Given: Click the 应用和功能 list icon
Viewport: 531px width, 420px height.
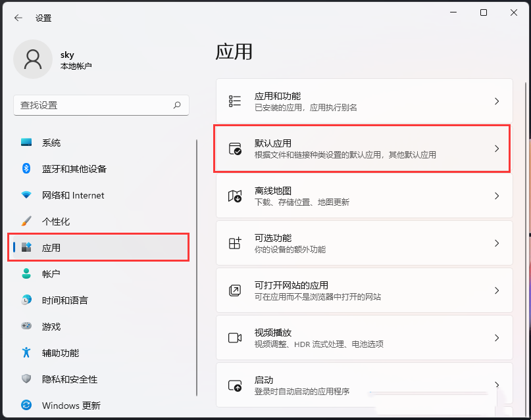Looking at the screenshot, I should tap(235, 101).
